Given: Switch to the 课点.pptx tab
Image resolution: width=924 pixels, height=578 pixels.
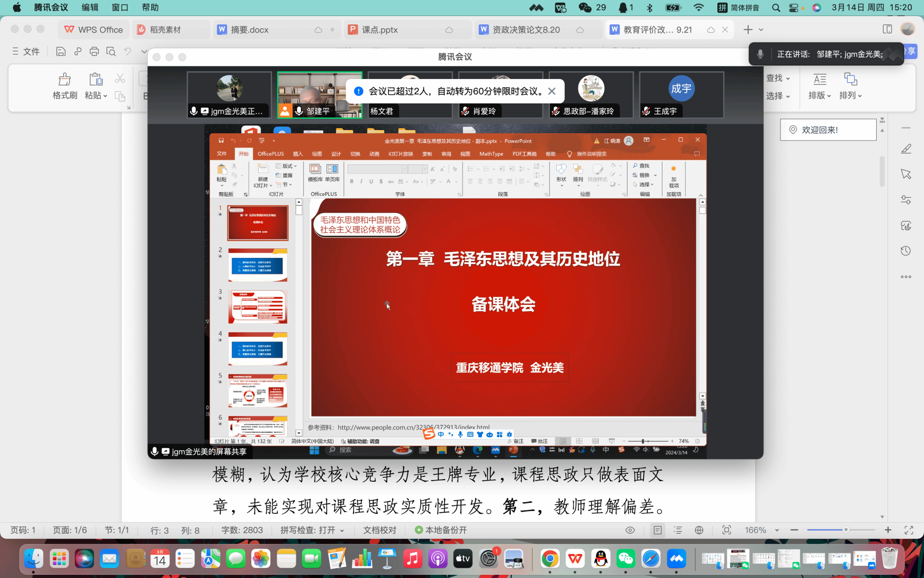Looking at the screenshot, I should [x=379, y=30].
